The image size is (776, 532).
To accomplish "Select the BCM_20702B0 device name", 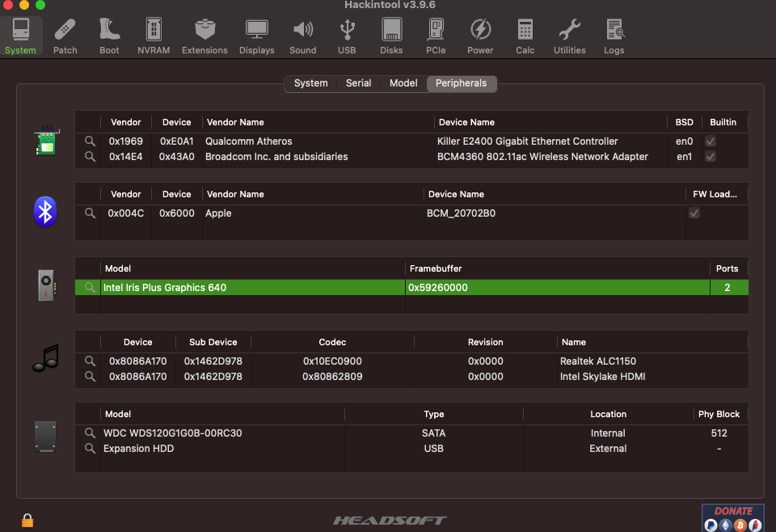I will coord(461,213).
